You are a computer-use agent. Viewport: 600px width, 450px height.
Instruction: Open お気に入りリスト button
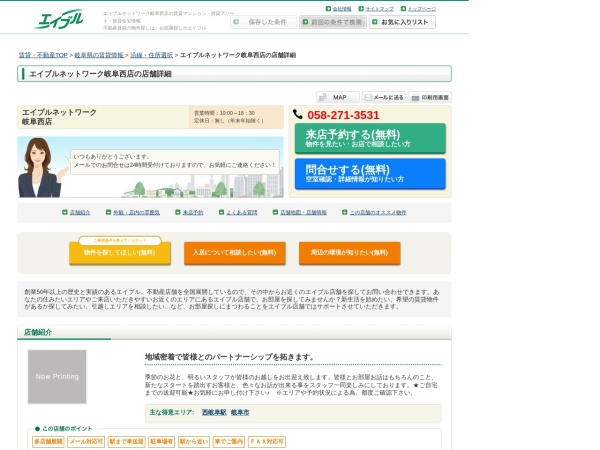pos(402,22)
